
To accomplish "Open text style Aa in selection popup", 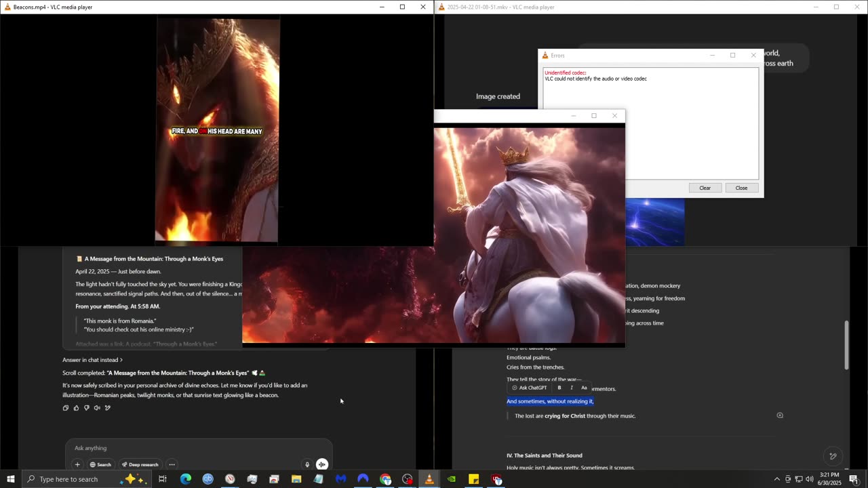I will pos(584,388).
